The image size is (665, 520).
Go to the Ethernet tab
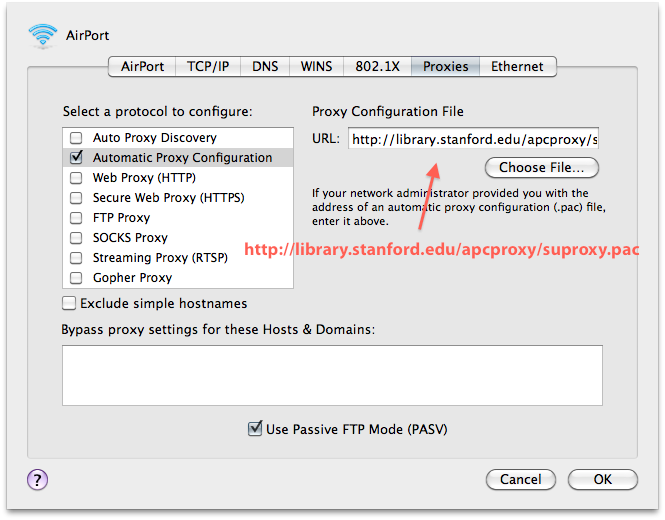pos(517,67)
